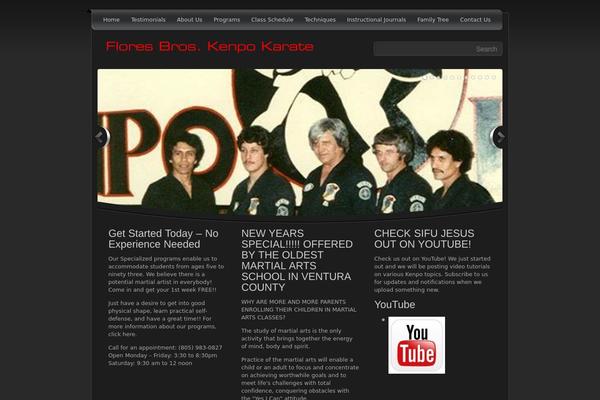This screenshot has height=400, width=600.
Task: Open the 'Get Started Today – No Experience Needed' heading
Action: click(x=163, y=239)
